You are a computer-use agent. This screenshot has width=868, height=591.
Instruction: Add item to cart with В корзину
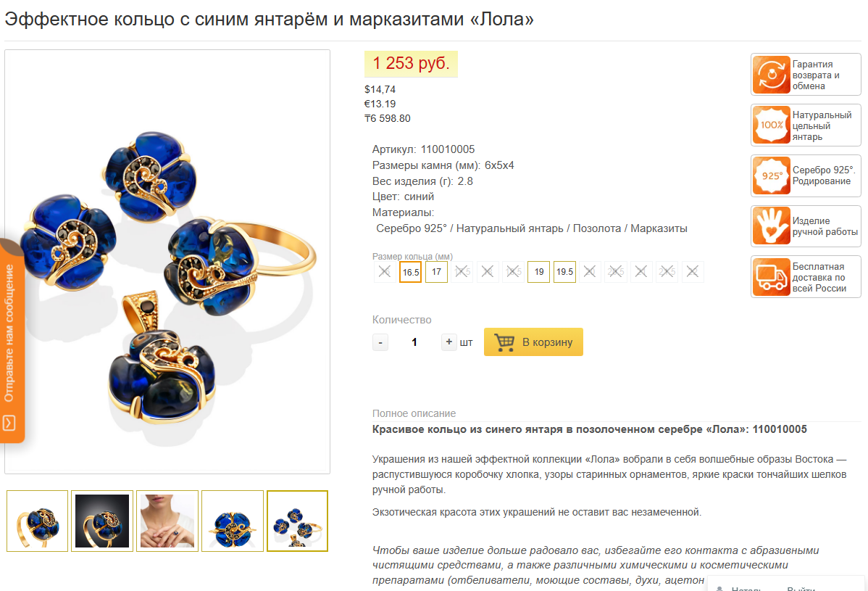click(x=533, y=342)
